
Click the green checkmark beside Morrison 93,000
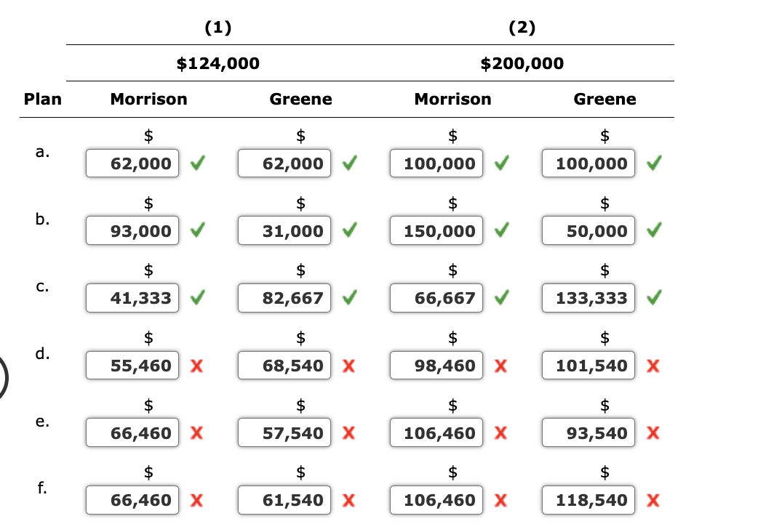pos(197,230)
